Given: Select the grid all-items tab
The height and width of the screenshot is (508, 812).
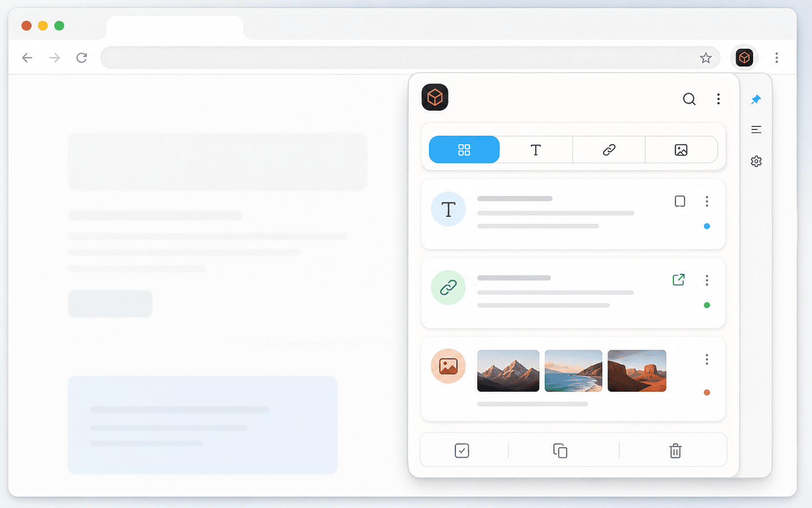Looking at the screenshot, I should (464, 150).
